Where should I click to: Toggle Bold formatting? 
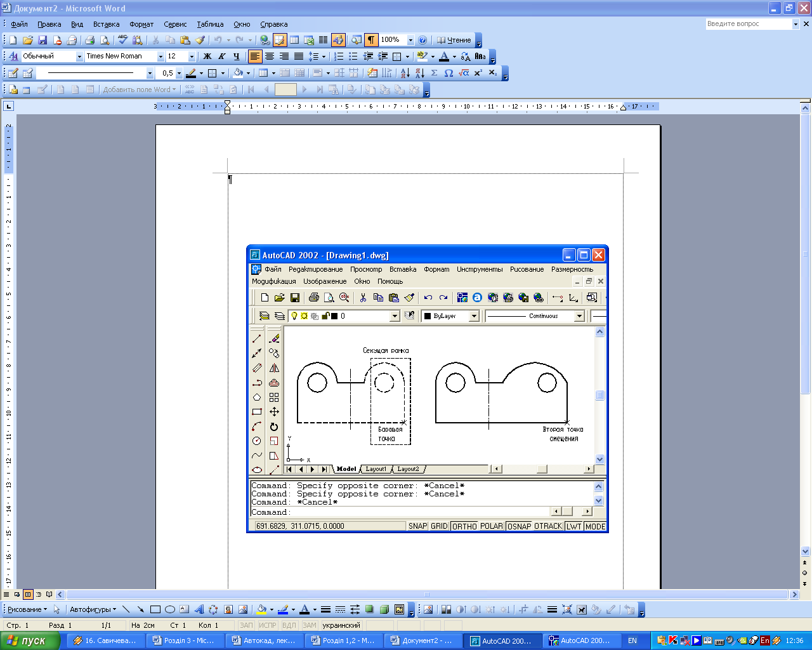click(207, 56)
